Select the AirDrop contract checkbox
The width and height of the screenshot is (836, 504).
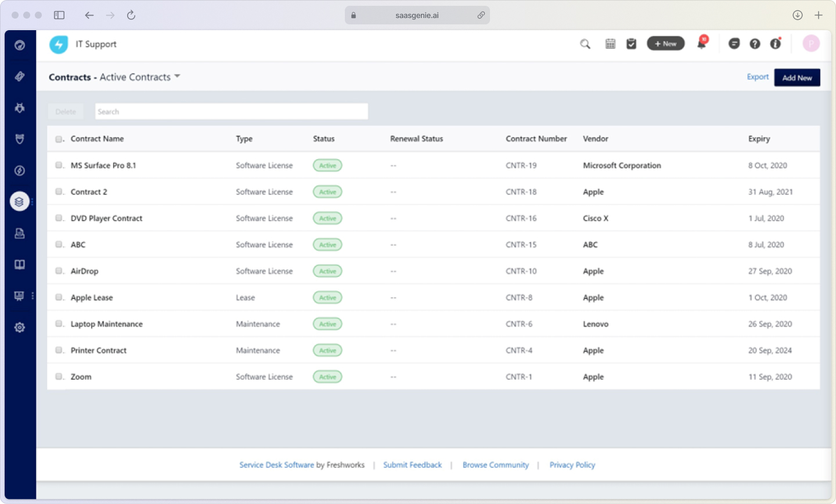coord(59,271)
